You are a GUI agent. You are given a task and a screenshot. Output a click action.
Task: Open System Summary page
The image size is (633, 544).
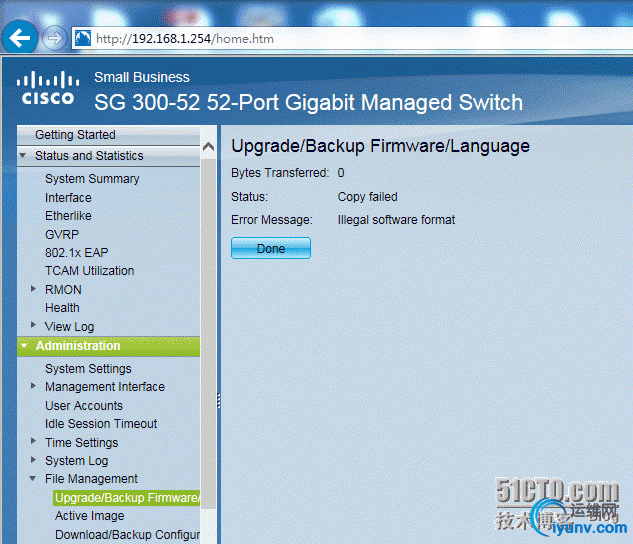[92, 179]
